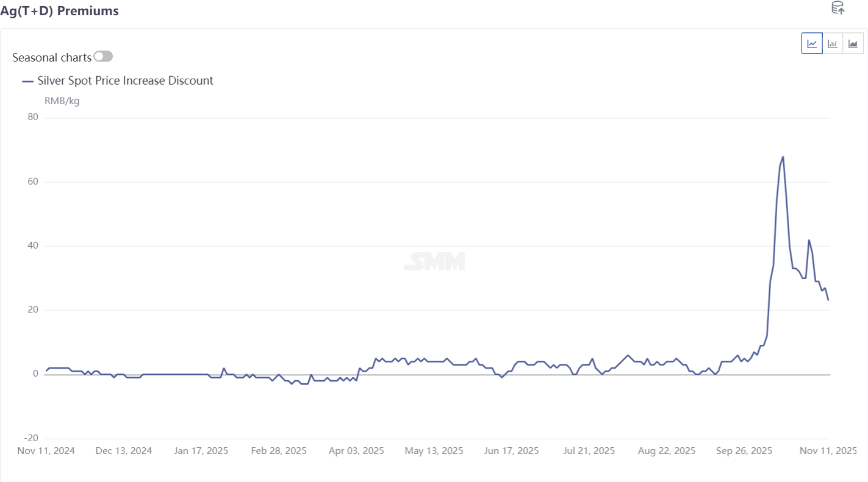Screen dimensions: 868x482
Task: Click the Sep 26, 2025 axis date
Action: [x=744, y=451]
